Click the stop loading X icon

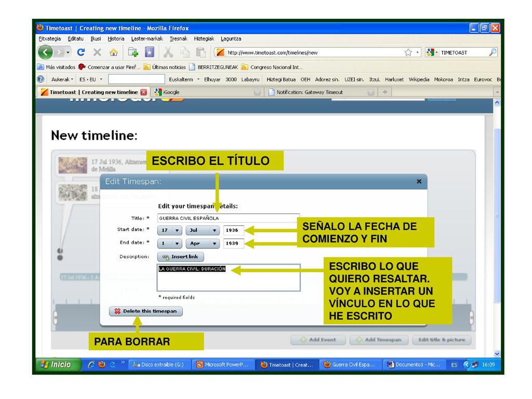pyautogui.click(x=97, y=52)
